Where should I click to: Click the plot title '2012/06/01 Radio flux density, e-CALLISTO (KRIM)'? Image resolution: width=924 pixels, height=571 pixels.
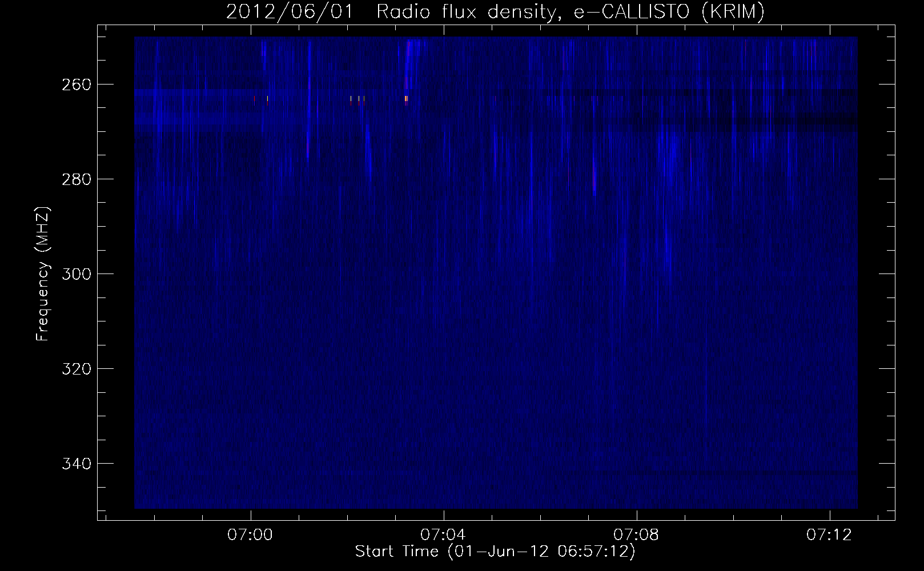point(495,12)
